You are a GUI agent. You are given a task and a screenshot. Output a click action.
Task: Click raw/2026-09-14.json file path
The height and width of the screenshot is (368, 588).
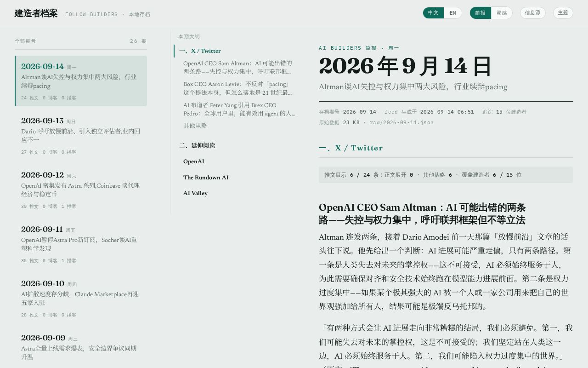tap(401, 122)
